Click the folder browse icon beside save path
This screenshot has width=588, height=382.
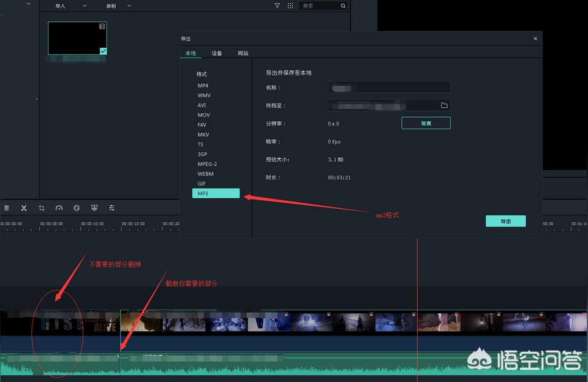(444, 105)
